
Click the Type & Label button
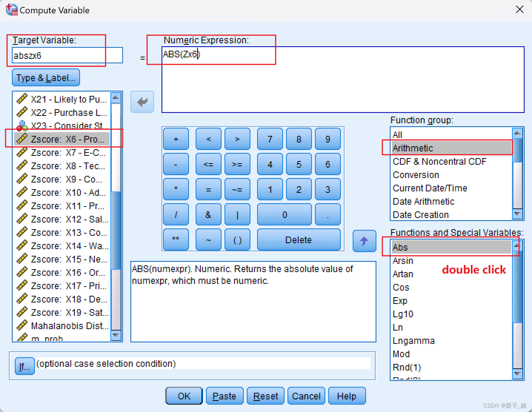(46, 77)
